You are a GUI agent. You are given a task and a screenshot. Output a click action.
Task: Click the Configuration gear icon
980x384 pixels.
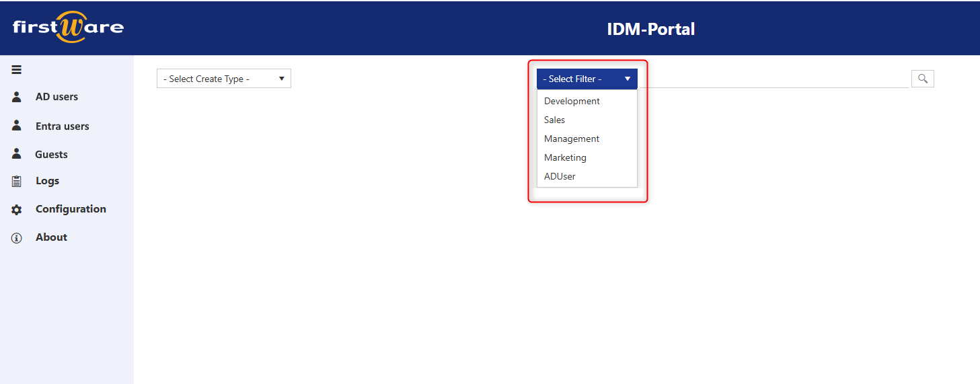pyautogui.click(x=17, y=210)
